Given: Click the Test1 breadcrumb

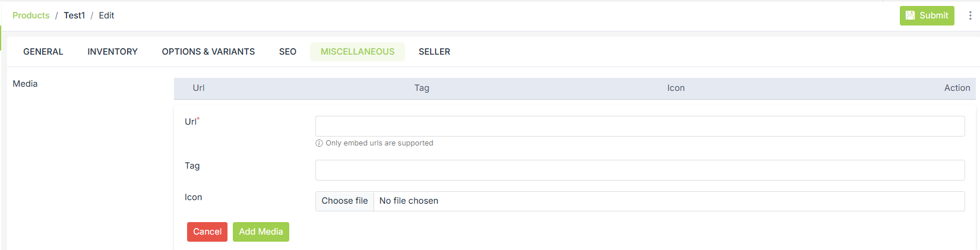Looking at the screenshot, I should (74, 15).
